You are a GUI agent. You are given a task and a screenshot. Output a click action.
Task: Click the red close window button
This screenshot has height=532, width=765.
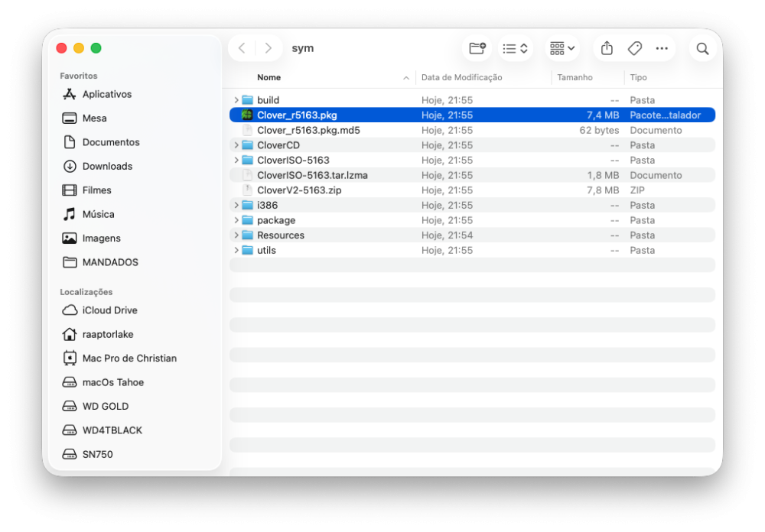(x=61, y=48)
